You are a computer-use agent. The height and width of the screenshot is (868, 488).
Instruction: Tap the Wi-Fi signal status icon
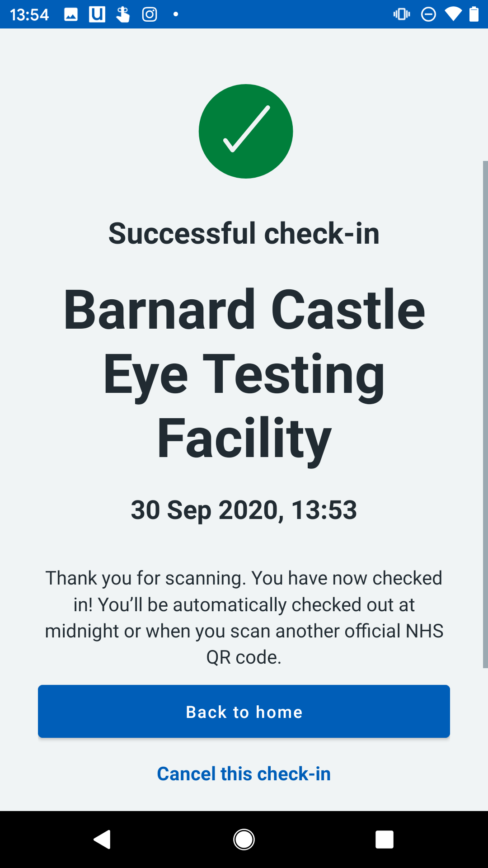point(453,14)
